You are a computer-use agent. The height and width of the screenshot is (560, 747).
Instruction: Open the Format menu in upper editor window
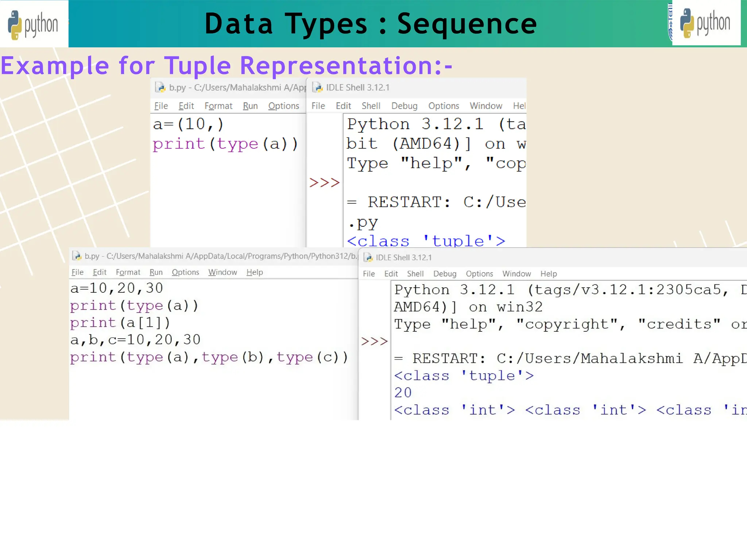coord(218,106)
